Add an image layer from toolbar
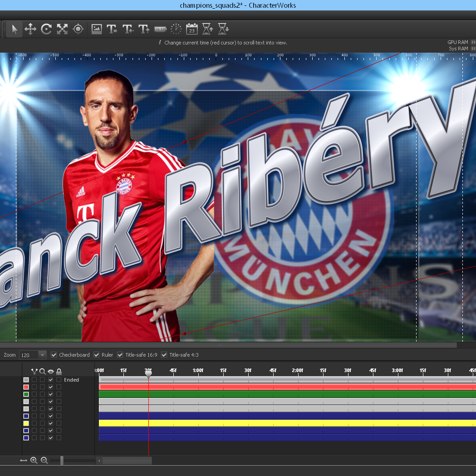This screenshot has width=476, height=476. click(97, 29)
